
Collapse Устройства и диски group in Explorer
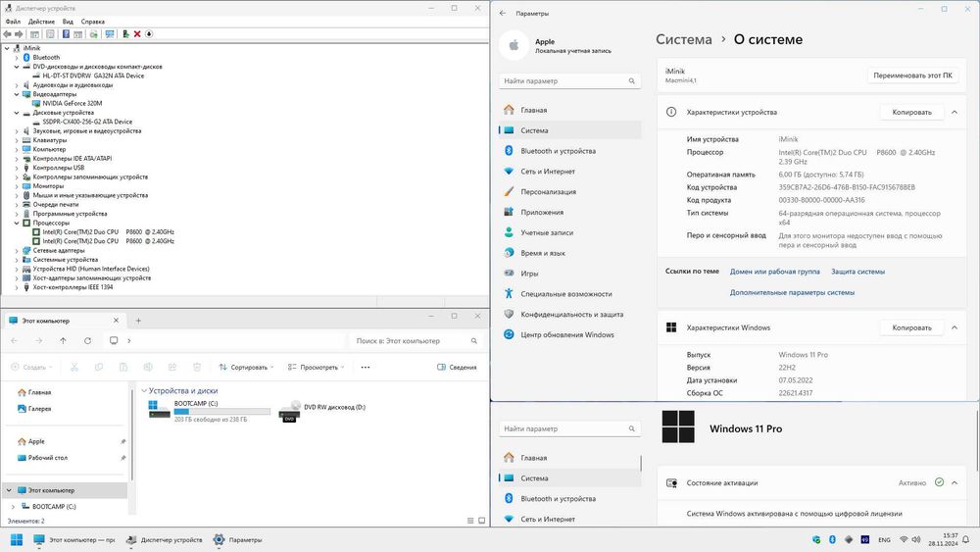pos(144,390)
